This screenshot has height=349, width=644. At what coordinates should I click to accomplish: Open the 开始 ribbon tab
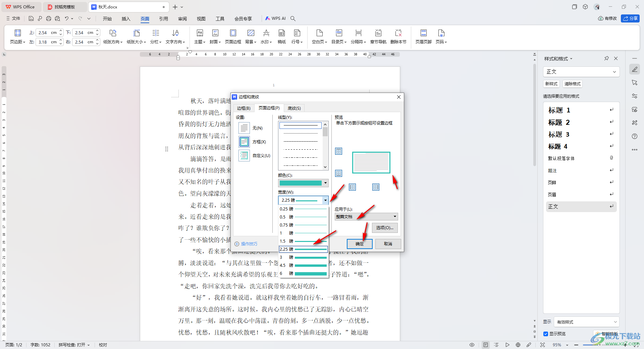pos(107,19)
